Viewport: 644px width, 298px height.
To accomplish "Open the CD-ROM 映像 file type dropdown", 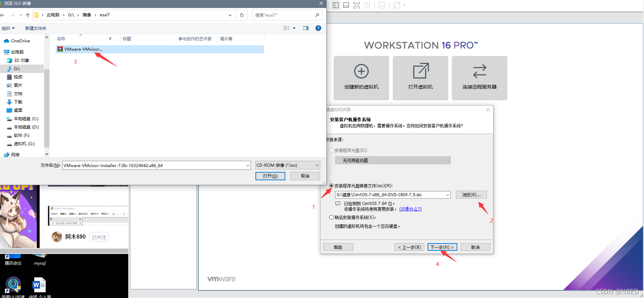I will pyautogui.click(x=287, y=165).
